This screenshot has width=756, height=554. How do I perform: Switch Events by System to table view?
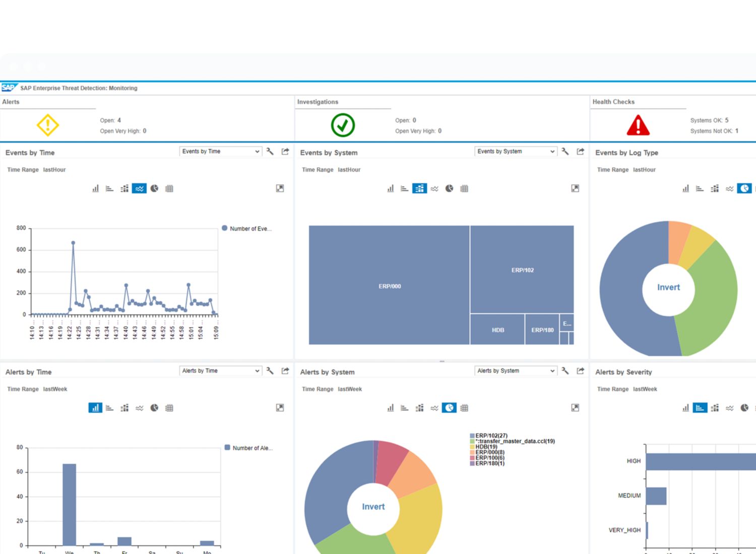pyautogui.click(x=464, y=188)
